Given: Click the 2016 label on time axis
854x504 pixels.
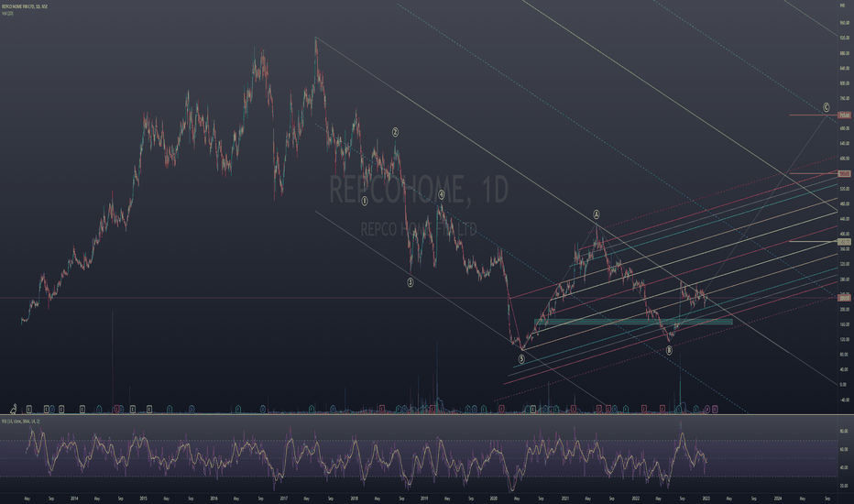Looking at the screenshot, I should point(213,498).
